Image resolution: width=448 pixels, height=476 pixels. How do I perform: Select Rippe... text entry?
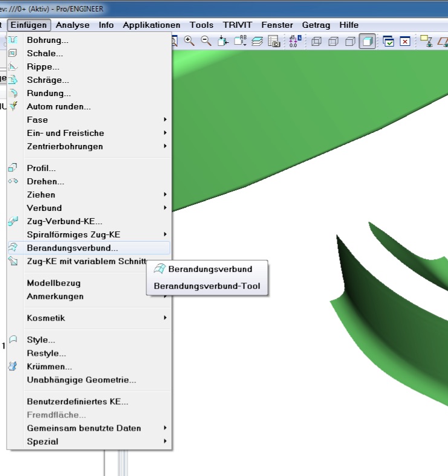point(43,67)
